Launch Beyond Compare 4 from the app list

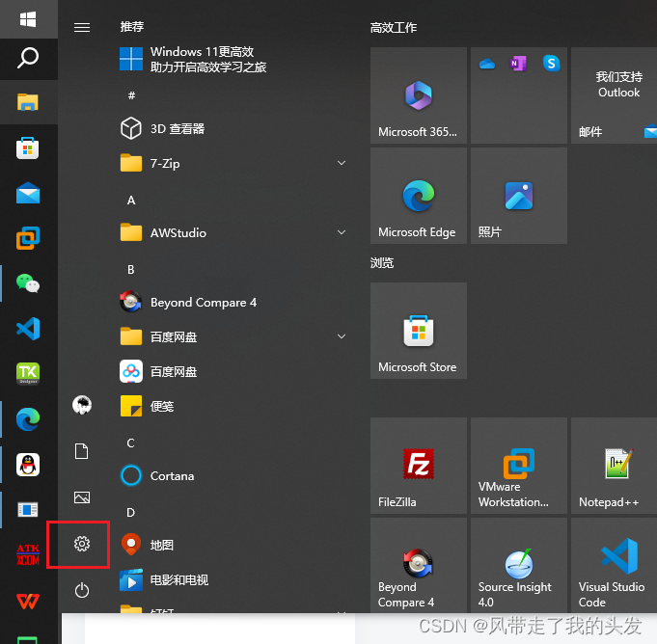click(x=233, y=302)
